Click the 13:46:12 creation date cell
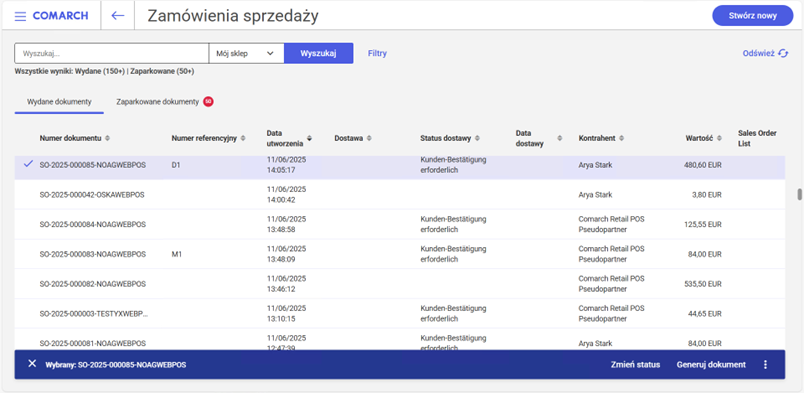 pos(287,284)
